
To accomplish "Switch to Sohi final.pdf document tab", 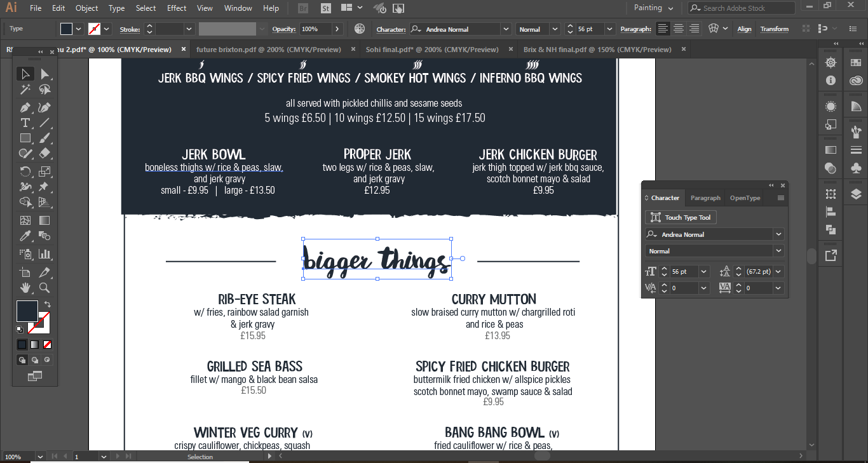I will click(x=432, y=49).
